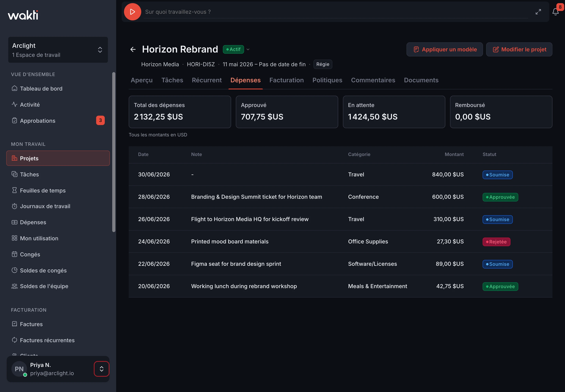Click the Tableau de bord home icon
The height and width of the screenshot is (392, 565).
[x=15, y=88]
